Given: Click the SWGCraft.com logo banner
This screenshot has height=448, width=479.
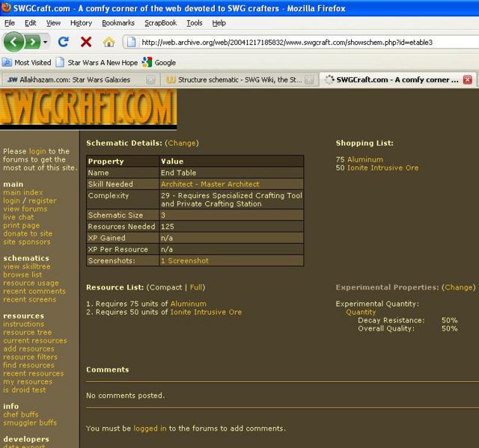Looking at the screenshot, I should (x=88, y=110).
